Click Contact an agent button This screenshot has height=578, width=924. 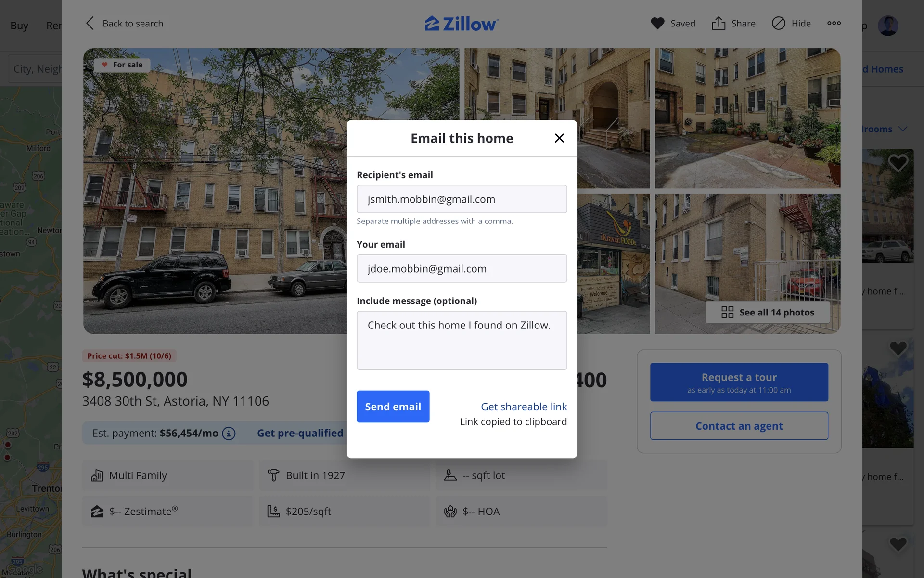[739, 426]
